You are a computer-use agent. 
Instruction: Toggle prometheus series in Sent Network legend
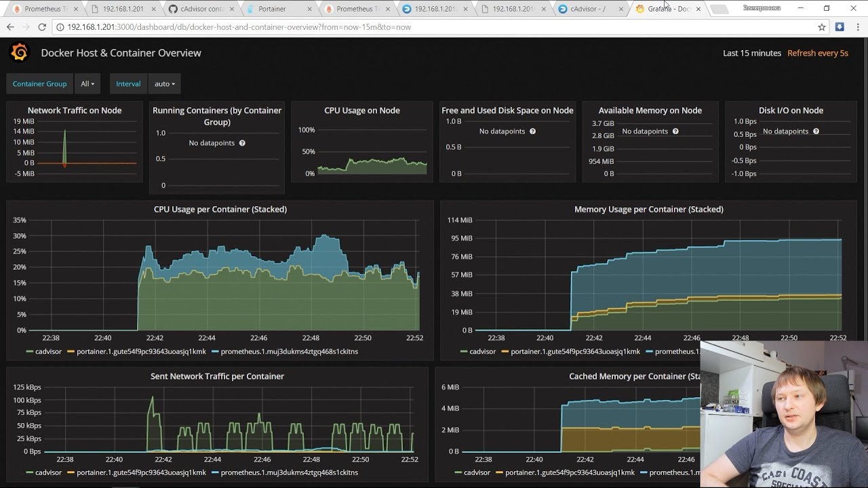[x=290, y=472]
